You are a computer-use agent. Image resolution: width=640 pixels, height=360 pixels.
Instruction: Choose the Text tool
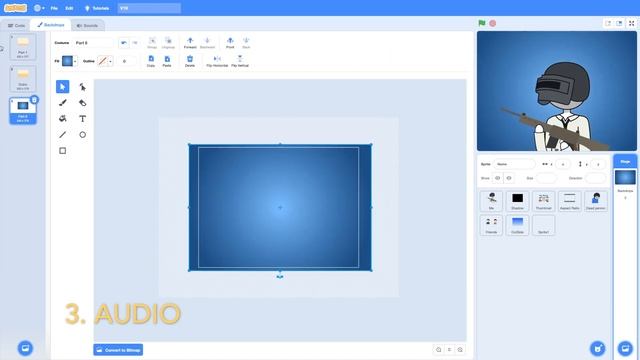82,119
